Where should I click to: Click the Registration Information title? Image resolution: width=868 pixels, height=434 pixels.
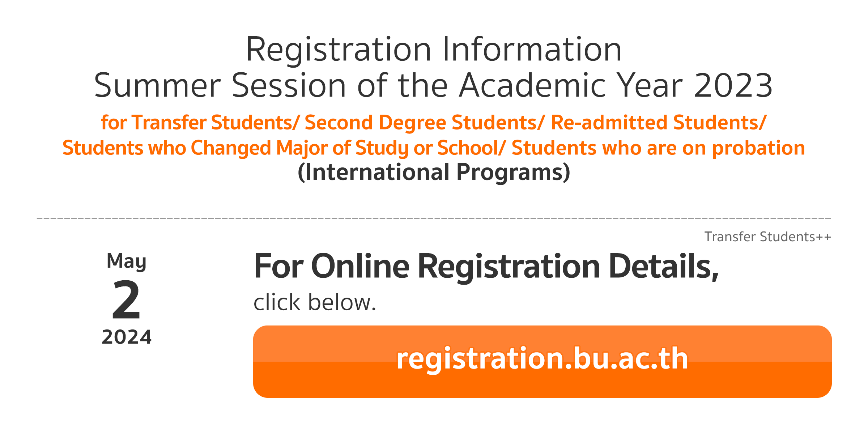coord(434,49)
